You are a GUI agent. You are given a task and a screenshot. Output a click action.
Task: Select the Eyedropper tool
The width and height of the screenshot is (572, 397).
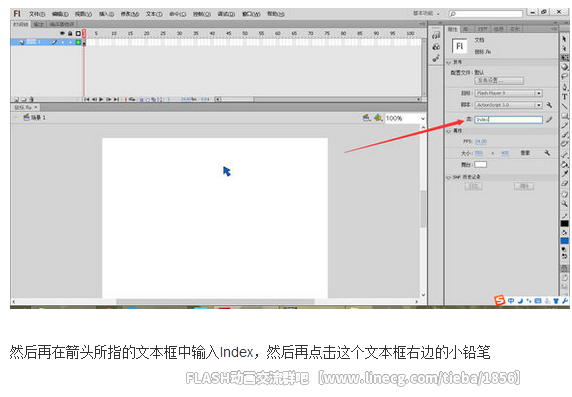(x=564, y=174)
